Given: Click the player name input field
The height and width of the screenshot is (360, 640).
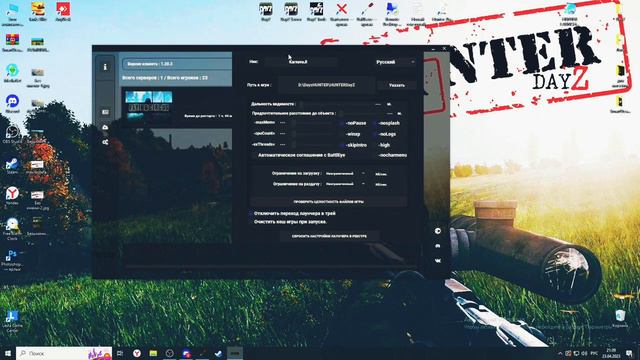Looking at the screenshot, I should point(300,62).
